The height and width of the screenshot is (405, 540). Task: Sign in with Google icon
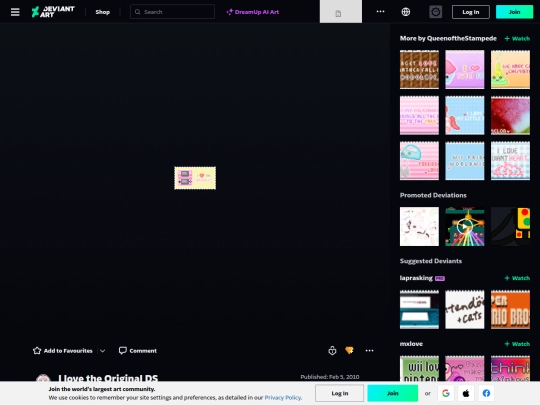click(446, 393)
